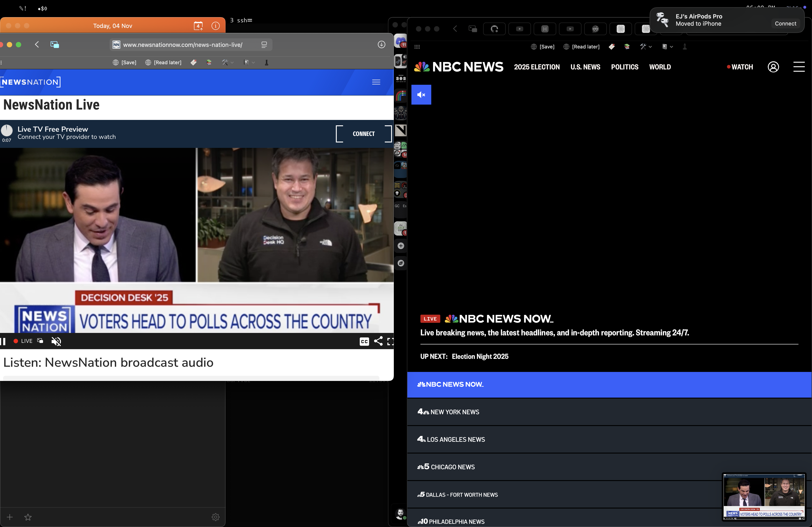Open the NBC News profile account icon
The image size is (812, 527).
(x=773, y=67)
